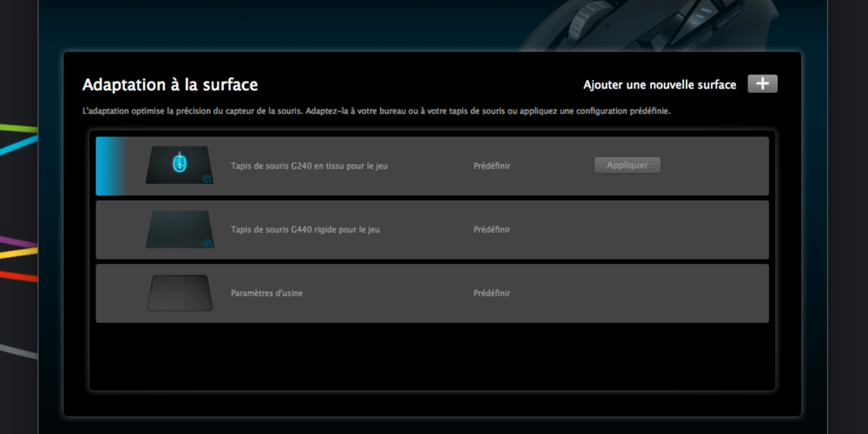This screenshot has height=434, width=868.
Task: Click the 'Adaptation à la surface' heading
Action: [170, 85]
